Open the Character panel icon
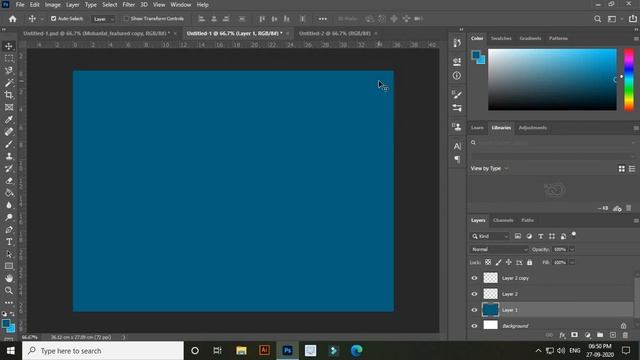Screen dimensions: 640x360 pos(457,146)
